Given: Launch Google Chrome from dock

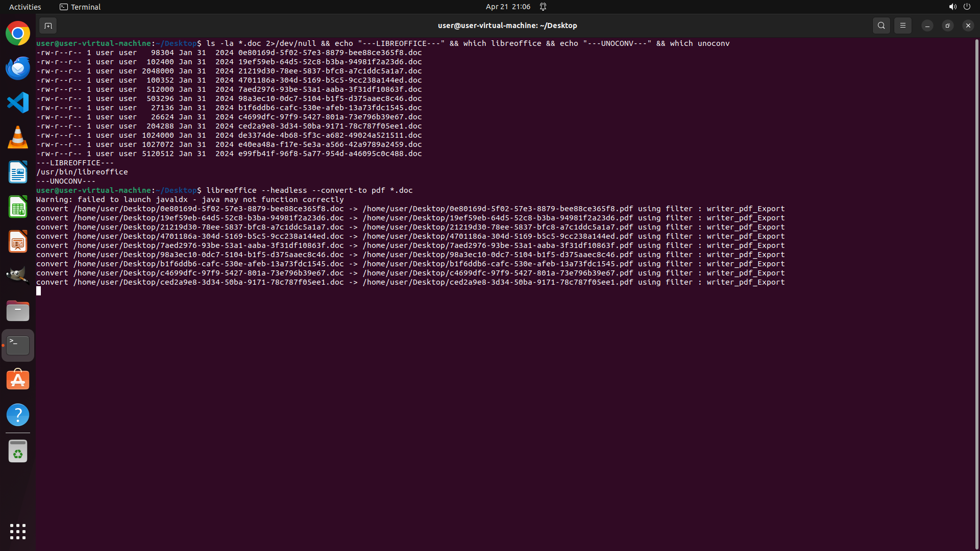Looking at the screenshot, I should [x=18, y=34].
